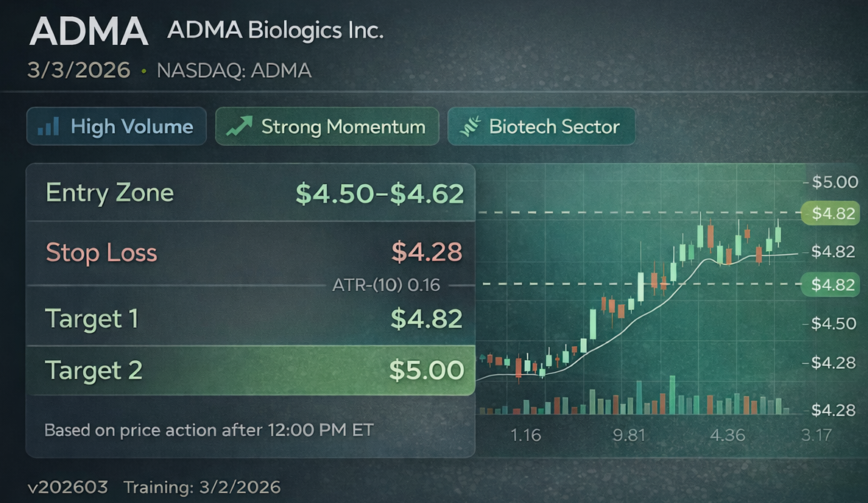This screenshot has height=503, width=868.
Task: Select the highlighted Target 2 row
Action: tap(250, 370)
